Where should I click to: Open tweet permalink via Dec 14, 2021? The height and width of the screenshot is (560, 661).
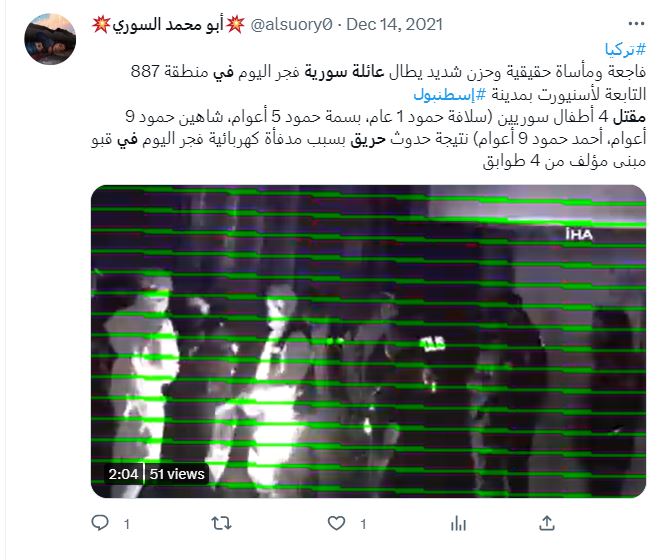coord(394,24)
